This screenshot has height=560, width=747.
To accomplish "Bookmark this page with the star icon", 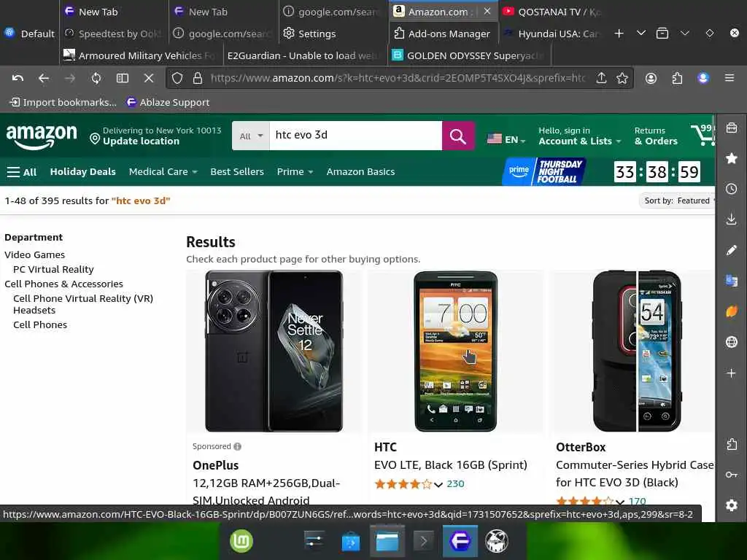I will 622,78.
